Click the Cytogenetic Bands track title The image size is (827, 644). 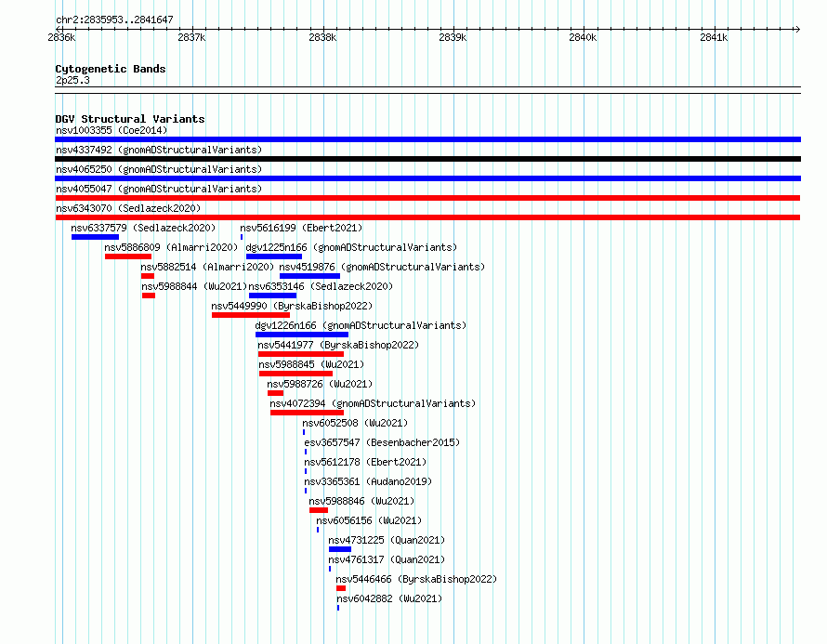111,69
